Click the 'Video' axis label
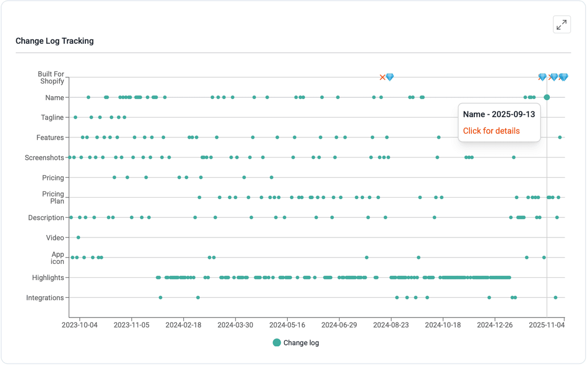The height and width of the screenshot is (366, 588). coord(55,238)
